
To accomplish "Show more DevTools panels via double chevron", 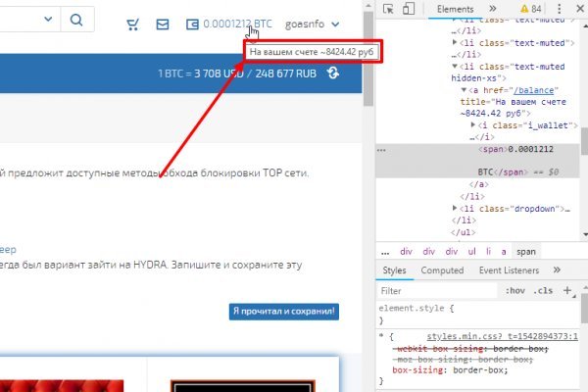I will pyautogui.click(x=494, y=9).
